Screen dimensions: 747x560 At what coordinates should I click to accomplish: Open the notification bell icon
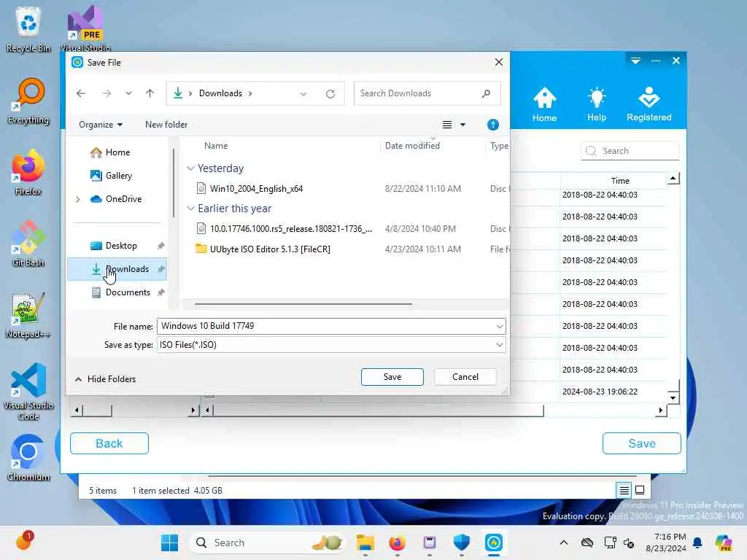(697, 542)
